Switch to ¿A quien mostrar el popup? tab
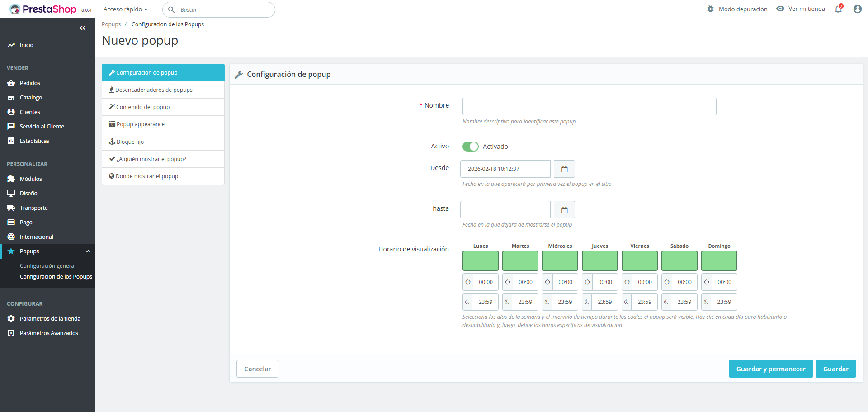 tap(163, 159)
